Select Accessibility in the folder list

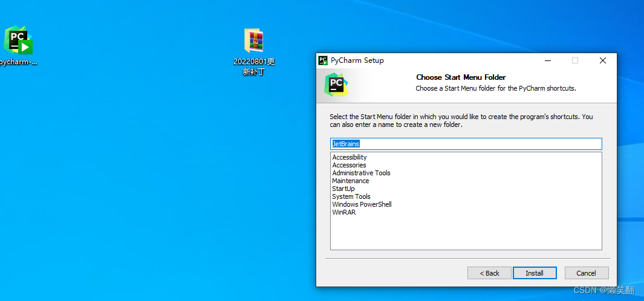350,157
